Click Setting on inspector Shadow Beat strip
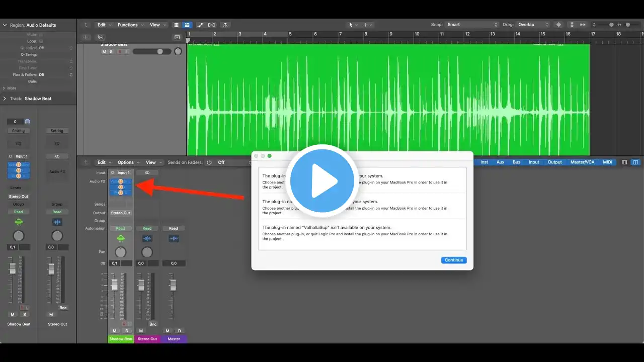 click(x=18, y=131)
